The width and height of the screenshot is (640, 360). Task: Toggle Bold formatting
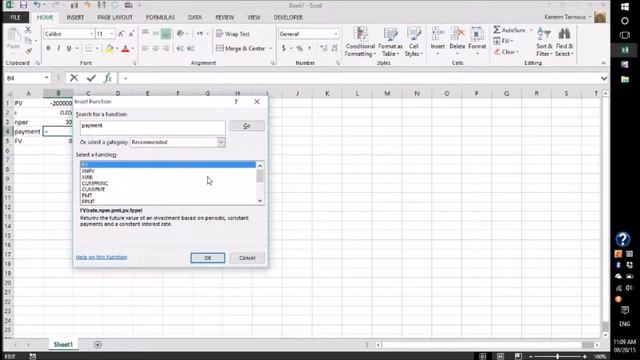coord(49,49)
